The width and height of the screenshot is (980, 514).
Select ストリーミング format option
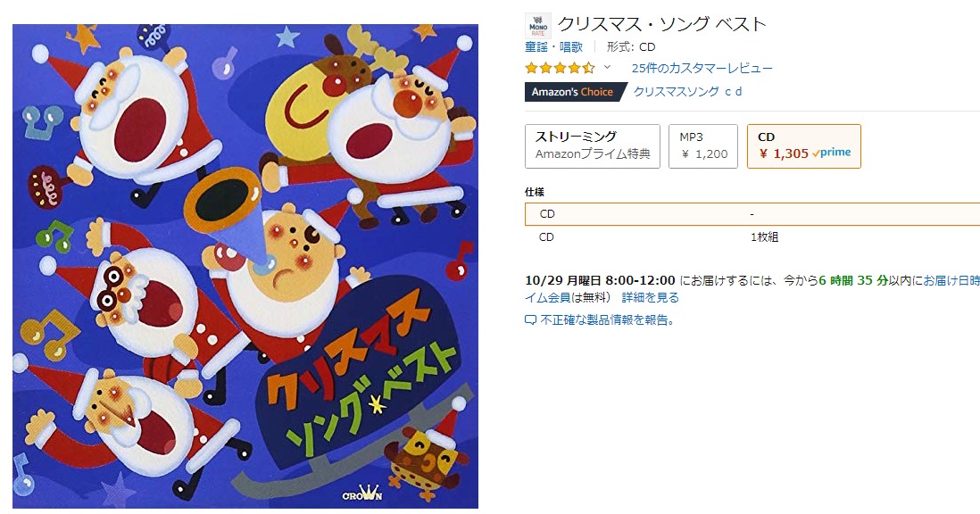[593, 146]
